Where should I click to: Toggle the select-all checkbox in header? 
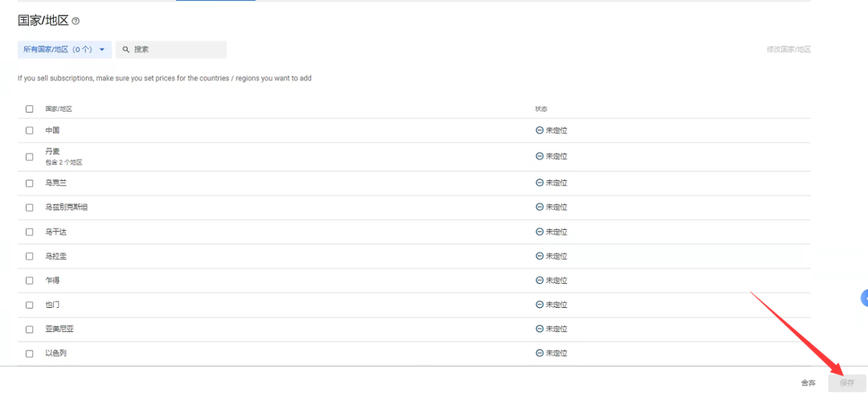pyautogui.click(x=30, y=109)
